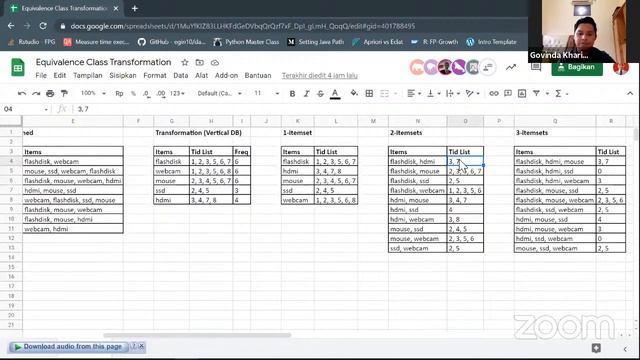Open the Apriori vs Eclat bookmark
The height and width of the screenshot is (360, 640).
pyautogui.click(x=377, y=42)
